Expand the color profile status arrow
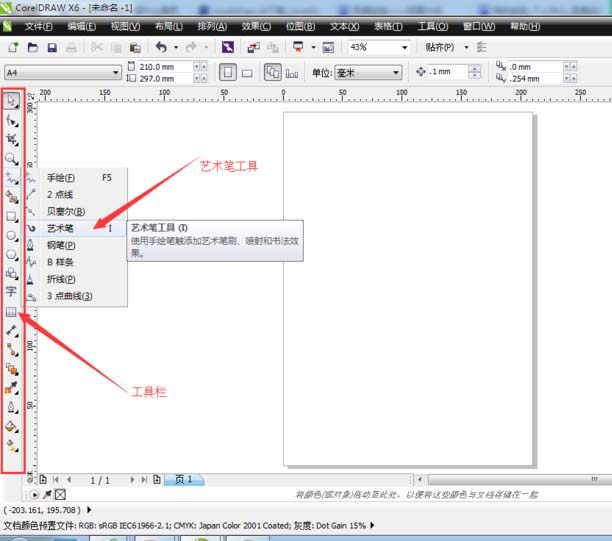Image resolution: width=612 pixels, height=541 pixels. 372,525
